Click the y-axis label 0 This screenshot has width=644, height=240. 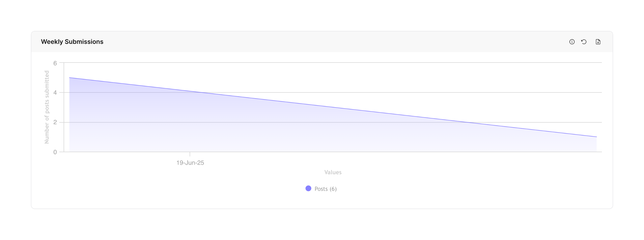[55, 152]
